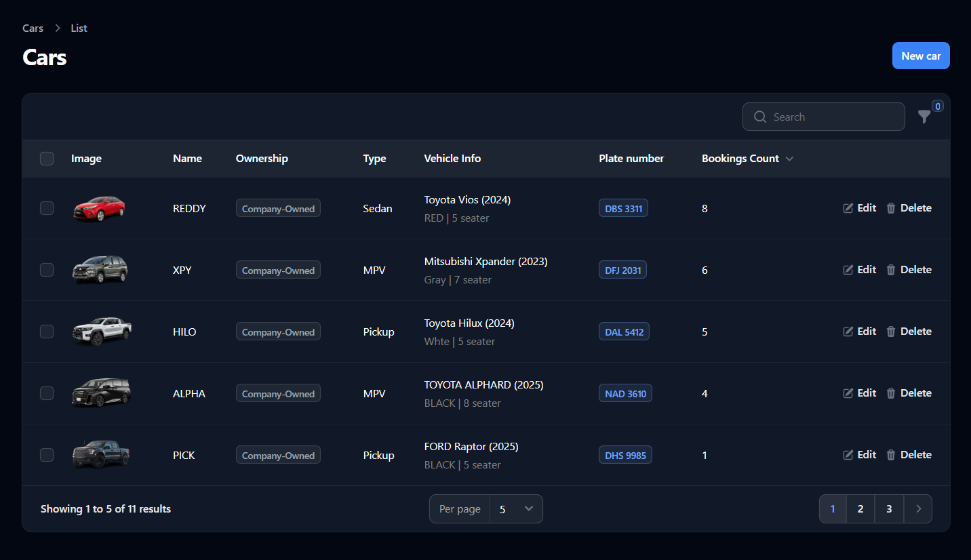971x560 pixels.
Task: Go to page 3 of results
Action: [x=889, y=508]
